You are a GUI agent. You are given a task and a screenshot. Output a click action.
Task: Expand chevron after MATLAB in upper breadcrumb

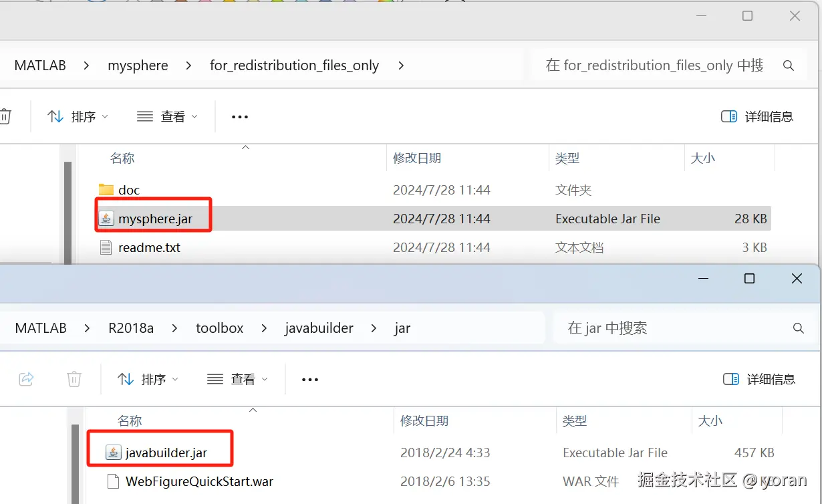point(87,66)
